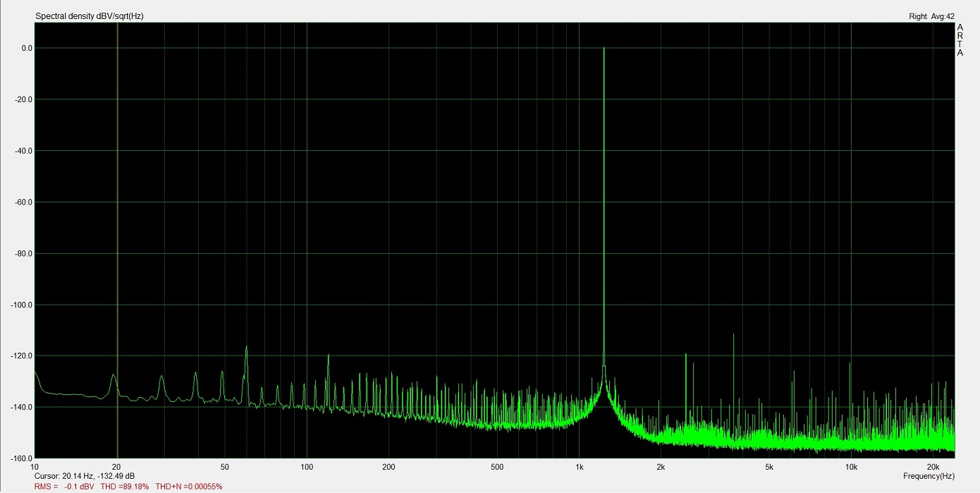The image size is (980, 493).
Task: Click the tip of the tallest peak at 0 dB
Action: 604,48
